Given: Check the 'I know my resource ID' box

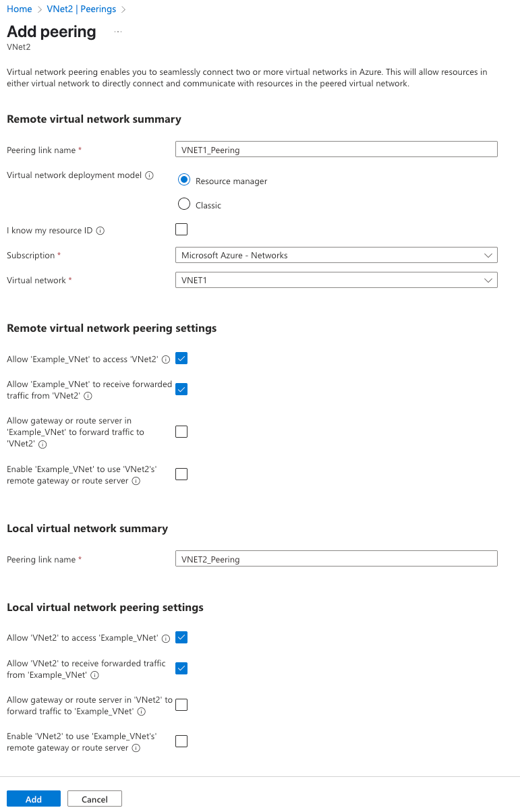Looking at the screenshot, I should click(x=181, y=230).
